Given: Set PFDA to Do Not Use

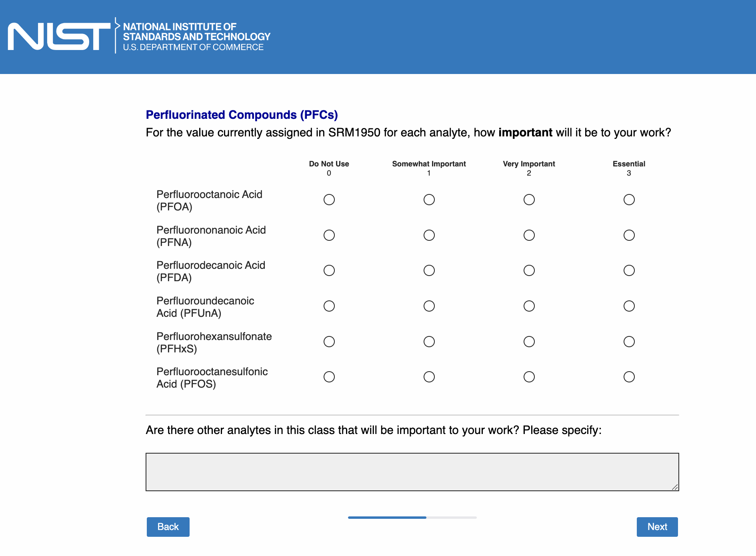Looking at the screenshot, I should point(329,270).
